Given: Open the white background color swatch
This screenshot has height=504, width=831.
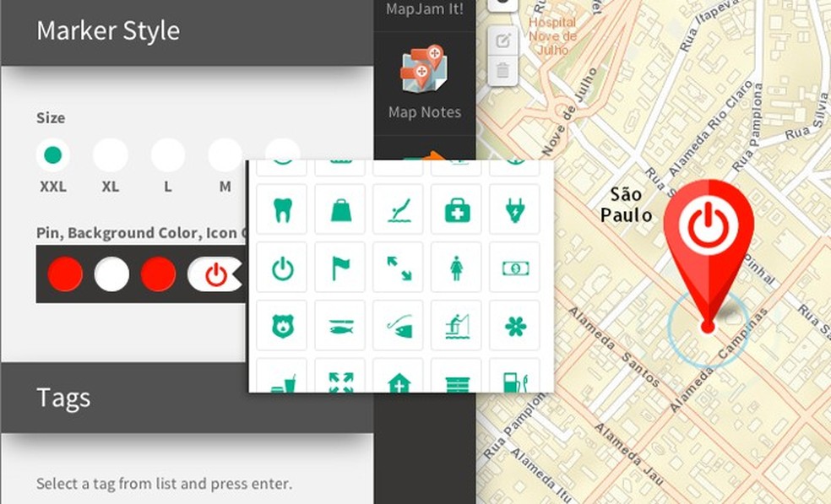Looking at the screenshot, I should click(x=111, y=274).
